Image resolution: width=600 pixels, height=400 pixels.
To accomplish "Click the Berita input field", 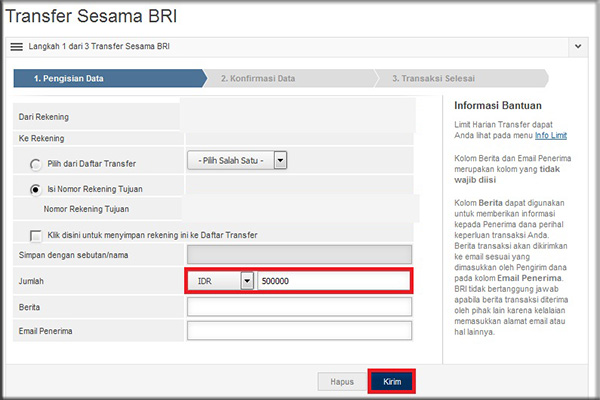I will pyautogui.click(x=299, y=307).
